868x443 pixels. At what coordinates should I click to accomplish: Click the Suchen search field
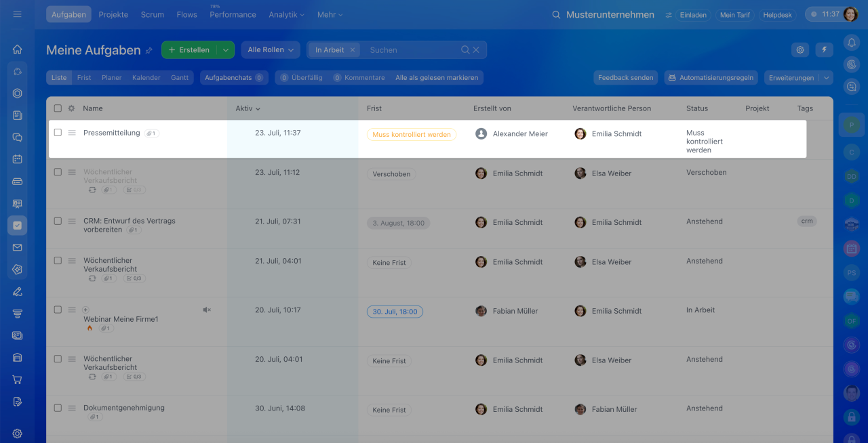tap(412, 49)
